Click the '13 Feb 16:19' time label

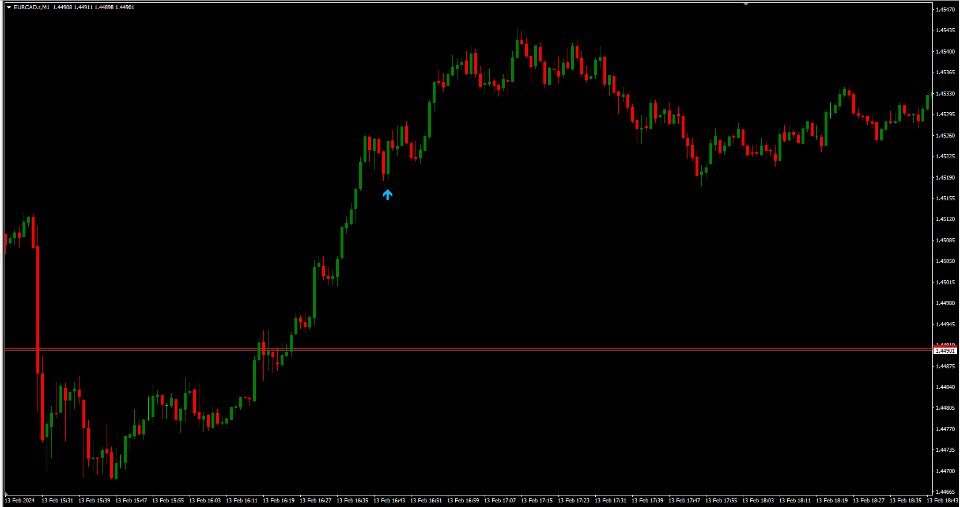pos(279,500)
